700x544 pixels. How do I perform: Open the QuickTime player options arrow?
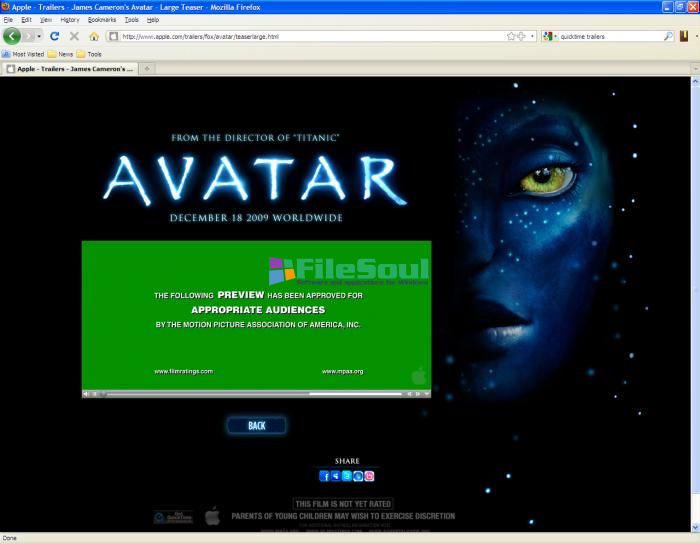(x=427, y=394)
